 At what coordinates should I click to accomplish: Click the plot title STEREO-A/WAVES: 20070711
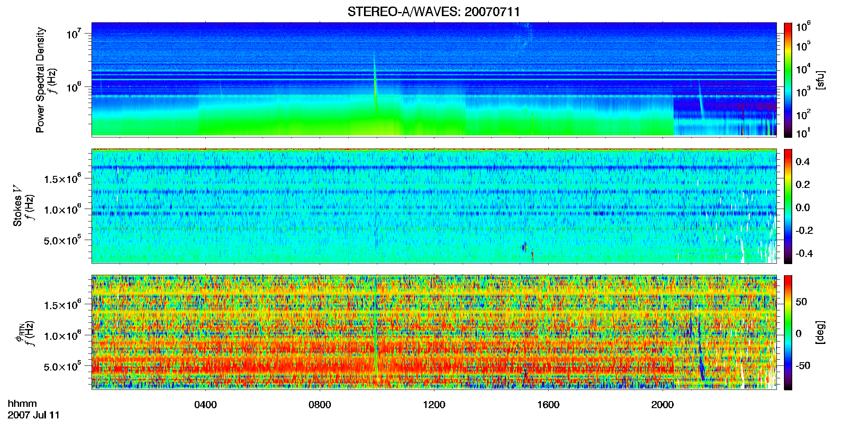tap(434, 12)
